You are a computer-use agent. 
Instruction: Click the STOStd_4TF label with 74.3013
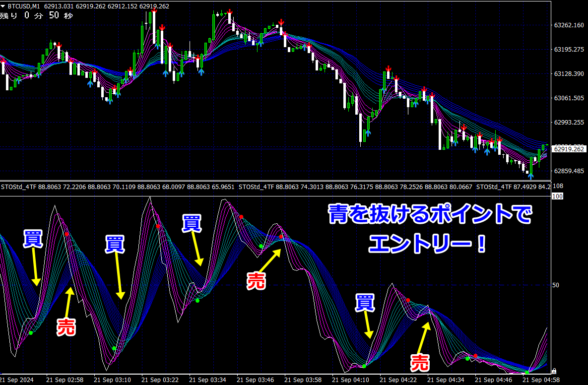coord(355,187)
